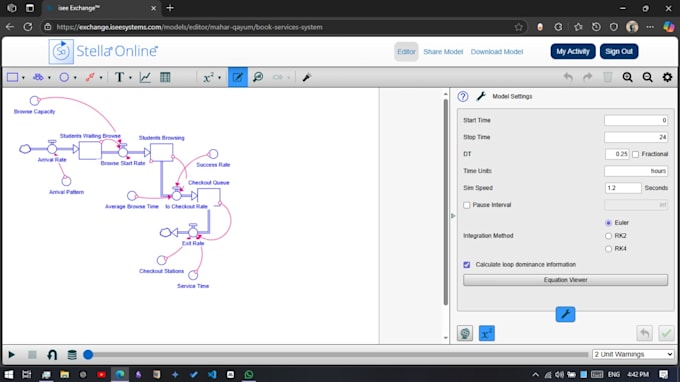This screenshot has width=680, height=382.
Task: Zoom out of the model canvas
Action: pos(647,77)
